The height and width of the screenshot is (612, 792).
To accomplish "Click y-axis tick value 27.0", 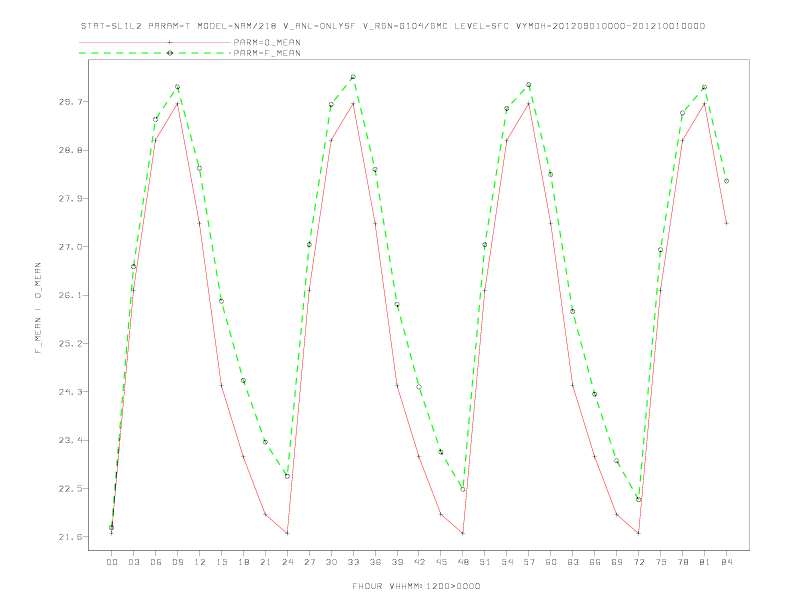I will tap(70, 247).
